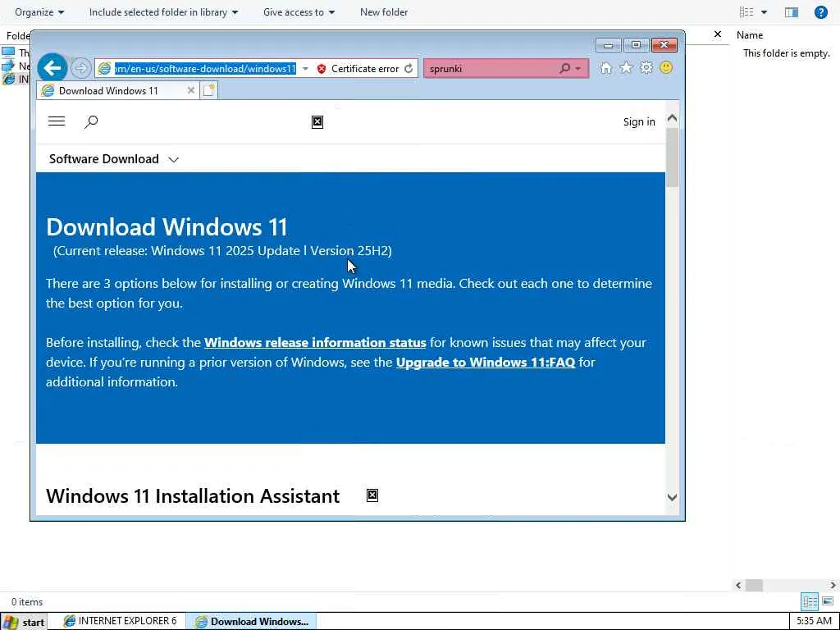Screen dimensions: 840x630
Task: Open Favorites star icon
Action: 626,68
